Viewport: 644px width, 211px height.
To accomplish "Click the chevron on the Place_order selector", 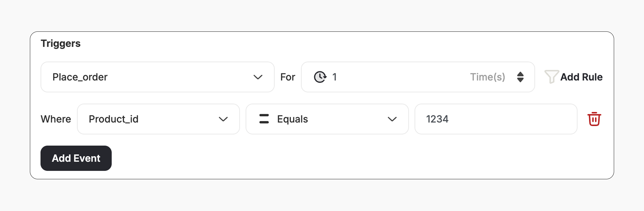I will pyautogui.click(x=258, y=77).
